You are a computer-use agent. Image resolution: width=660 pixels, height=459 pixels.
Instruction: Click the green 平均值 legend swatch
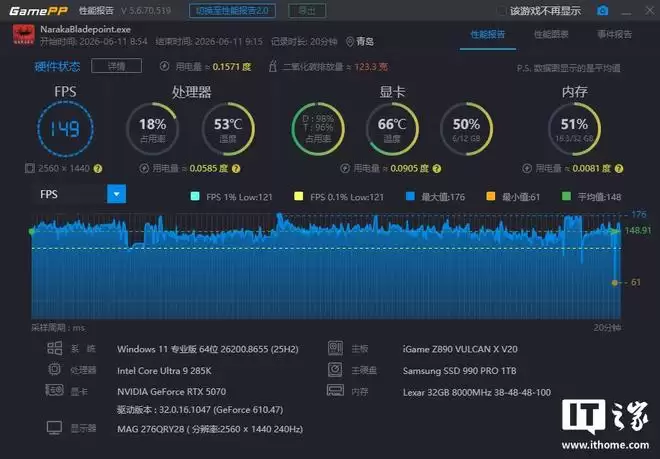(x=567, y=196)
